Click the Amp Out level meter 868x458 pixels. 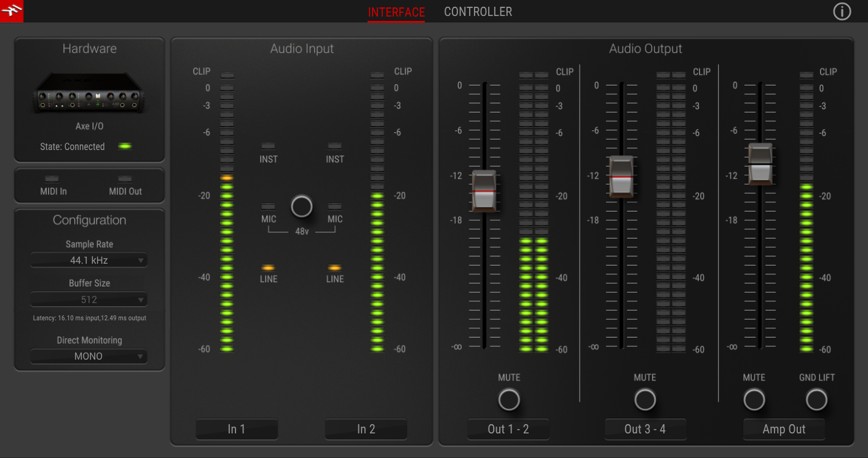(x=807, y=212)
